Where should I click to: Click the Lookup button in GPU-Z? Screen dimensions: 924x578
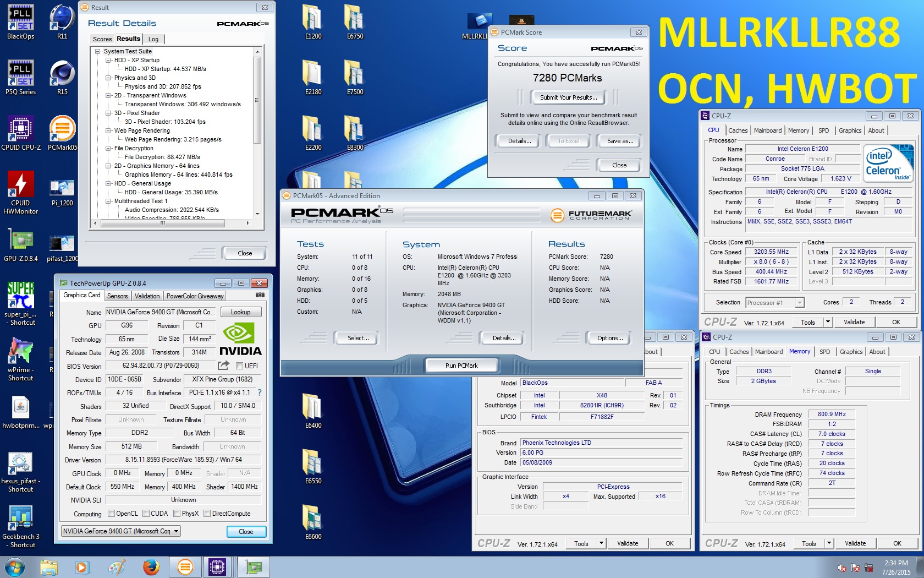pos(240,312)
